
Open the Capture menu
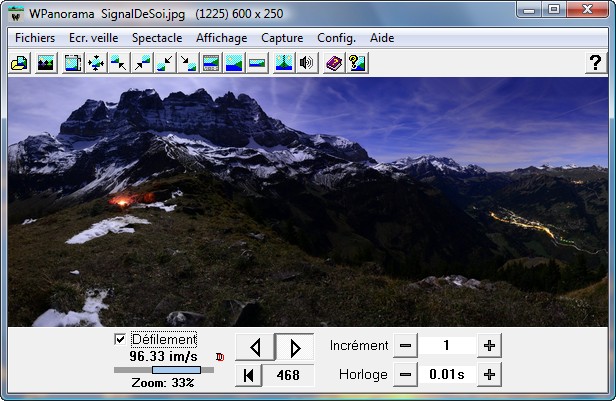tap(282, 38)
